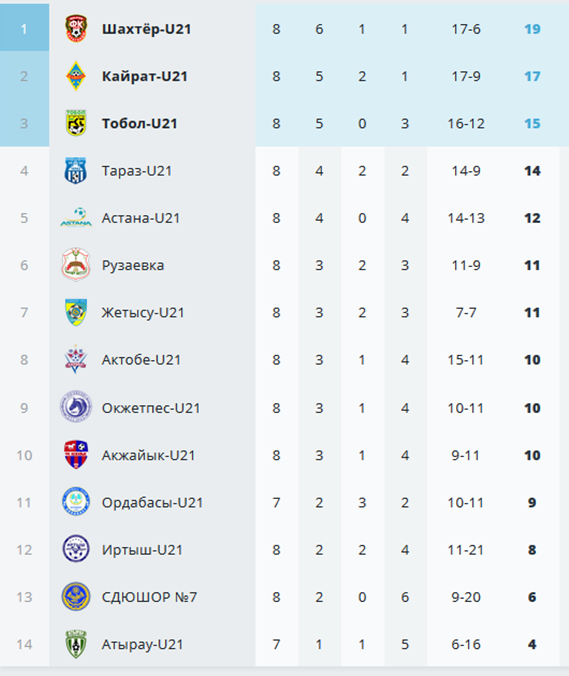This screenshot has width=569, height=676.
Task: Click the СДЮШОР №7 round emblem
Action: point(76,597)
